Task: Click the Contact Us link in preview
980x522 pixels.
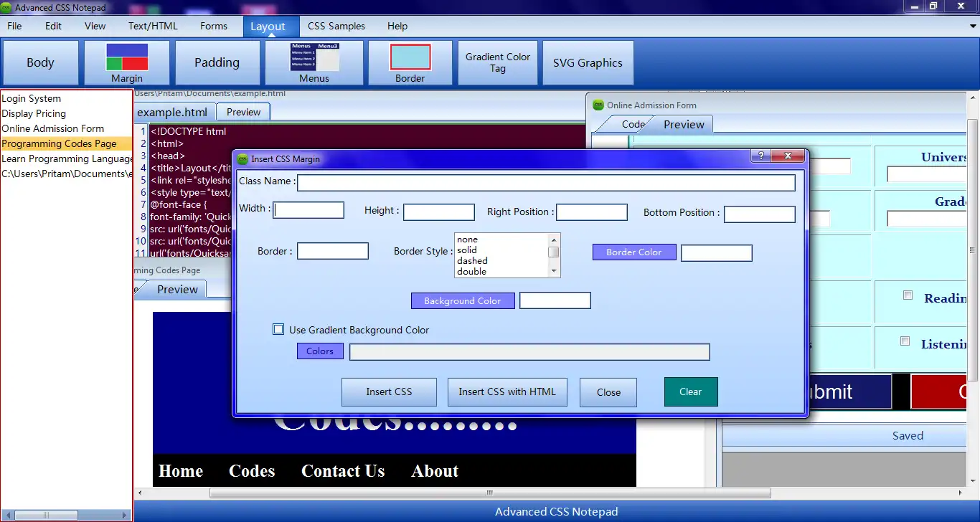Action: coord(343,471)
